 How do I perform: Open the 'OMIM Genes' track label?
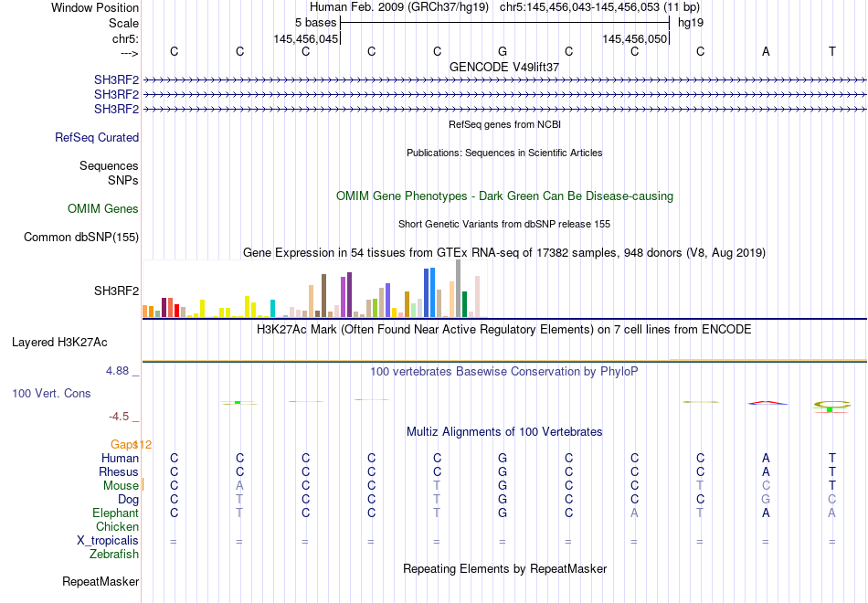pyautogui.click(x=103, y=208)
